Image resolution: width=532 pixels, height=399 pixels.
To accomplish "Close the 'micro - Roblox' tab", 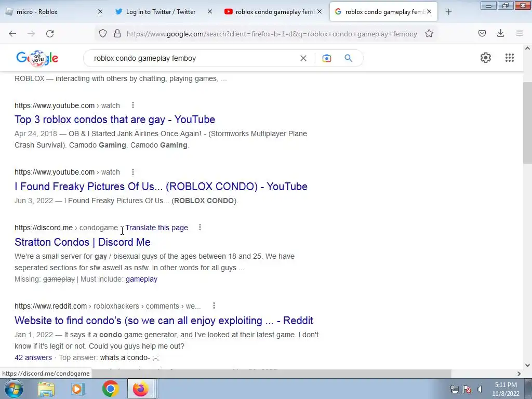I will click(100, 11).
